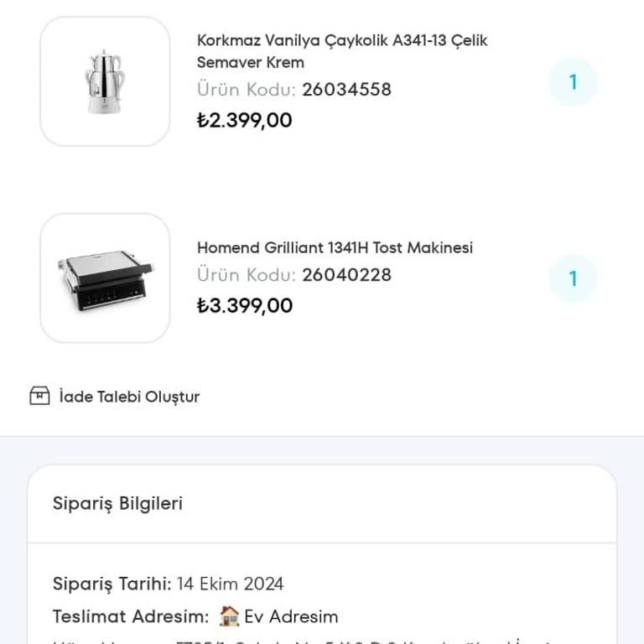
Task: Click the ₺2.399,00 price
Action: click(x=244, y=120)
